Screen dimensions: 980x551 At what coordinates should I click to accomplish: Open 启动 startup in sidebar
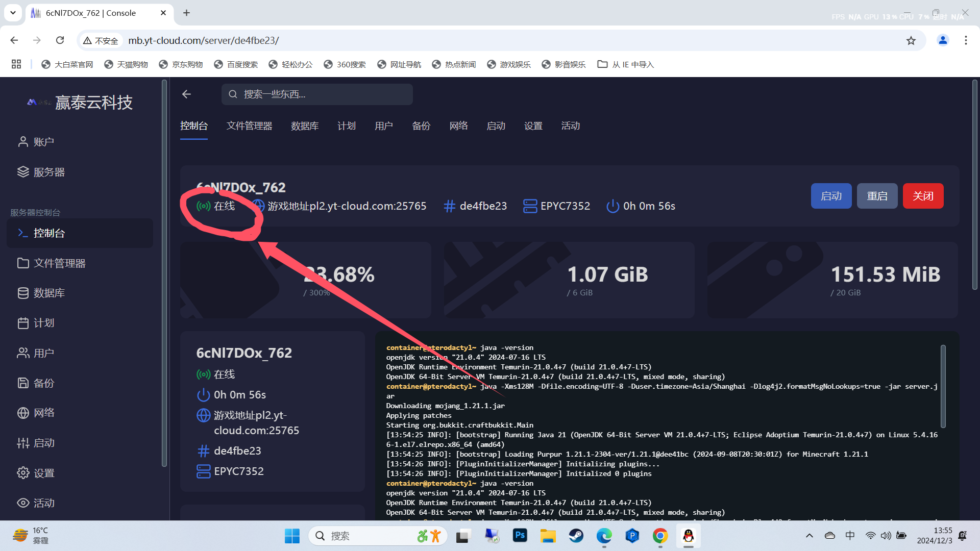pyautogui.click(x=36, y=443)
